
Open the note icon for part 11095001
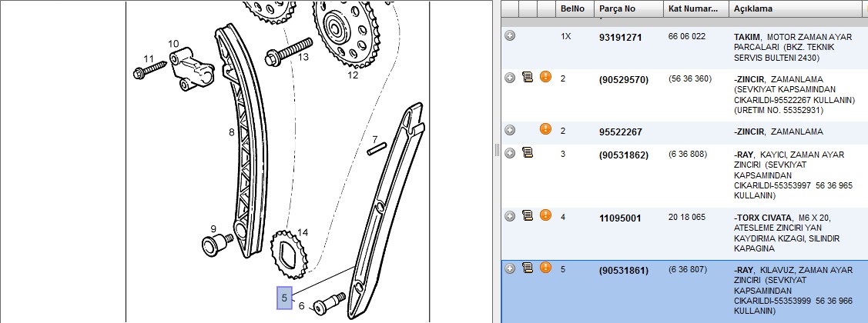528,215
